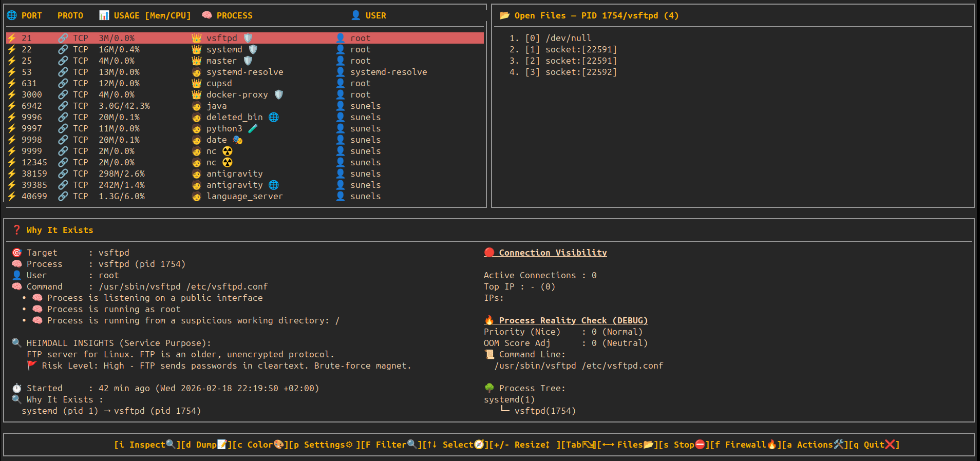Click the radioactive icon on port 9999 row
This screenshot has width=980, height=461.
[x=228, y=151]
